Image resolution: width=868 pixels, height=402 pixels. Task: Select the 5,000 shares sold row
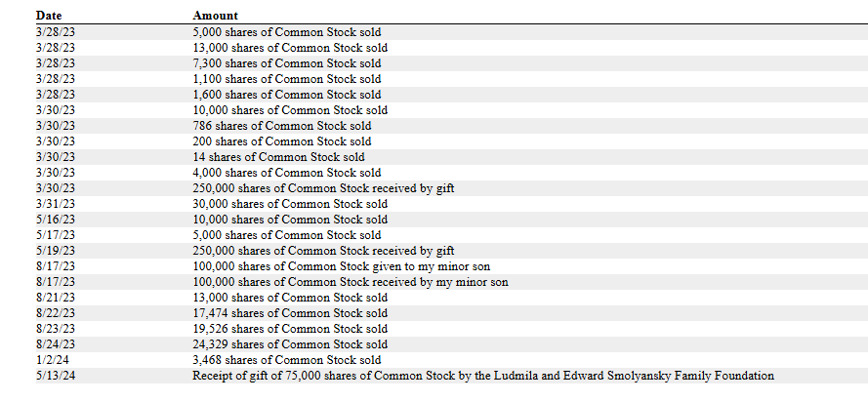pyautogui.click(x=290, y=32)
